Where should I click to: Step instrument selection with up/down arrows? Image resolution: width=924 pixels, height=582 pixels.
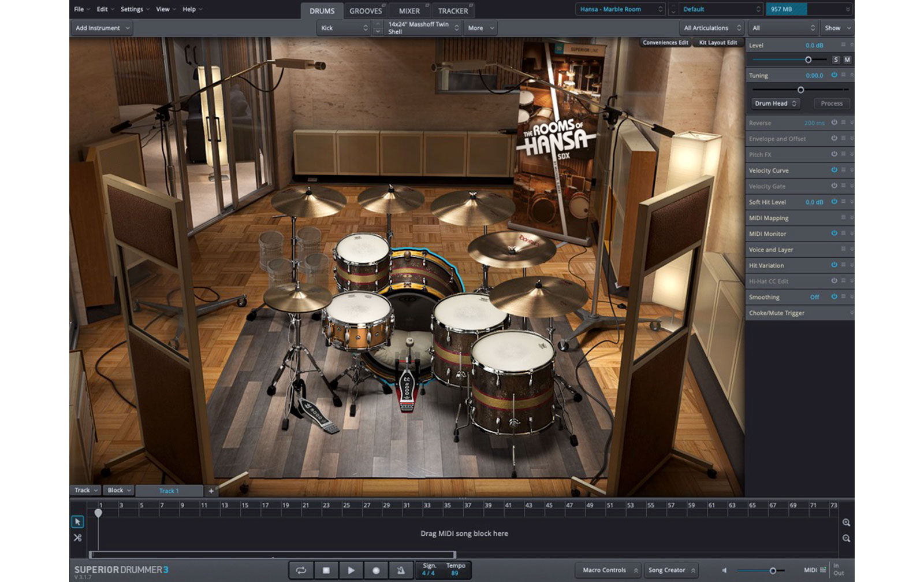378,28
